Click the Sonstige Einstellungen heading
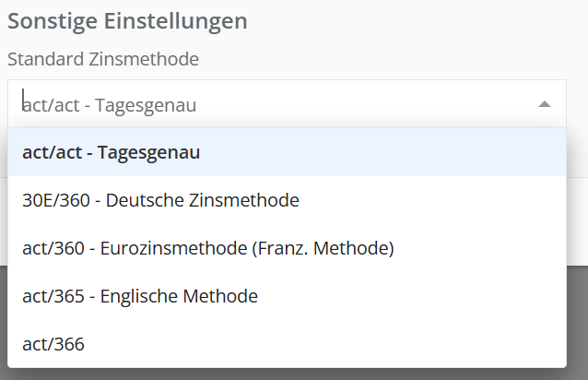 (x=127, y=21)
